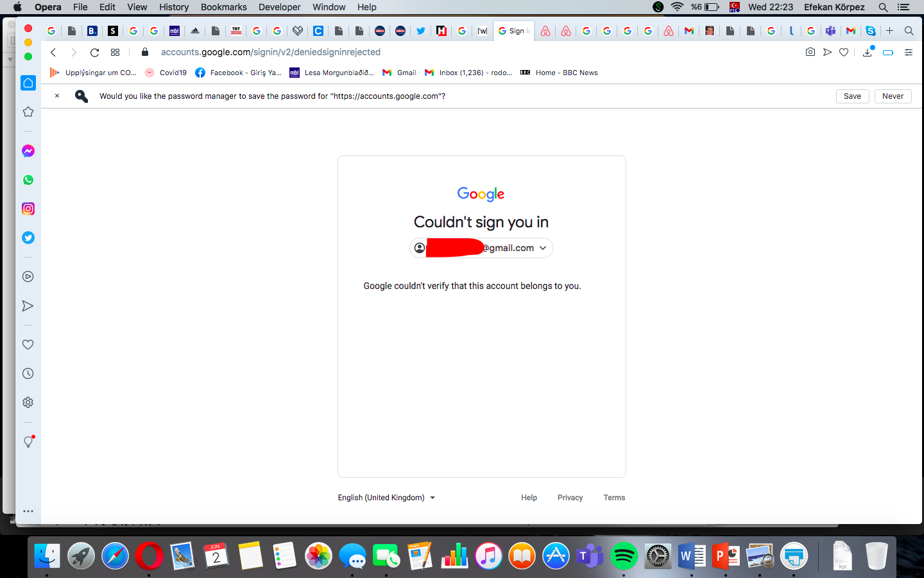
Task: Open Finder from the Dock
Action: 47,556
